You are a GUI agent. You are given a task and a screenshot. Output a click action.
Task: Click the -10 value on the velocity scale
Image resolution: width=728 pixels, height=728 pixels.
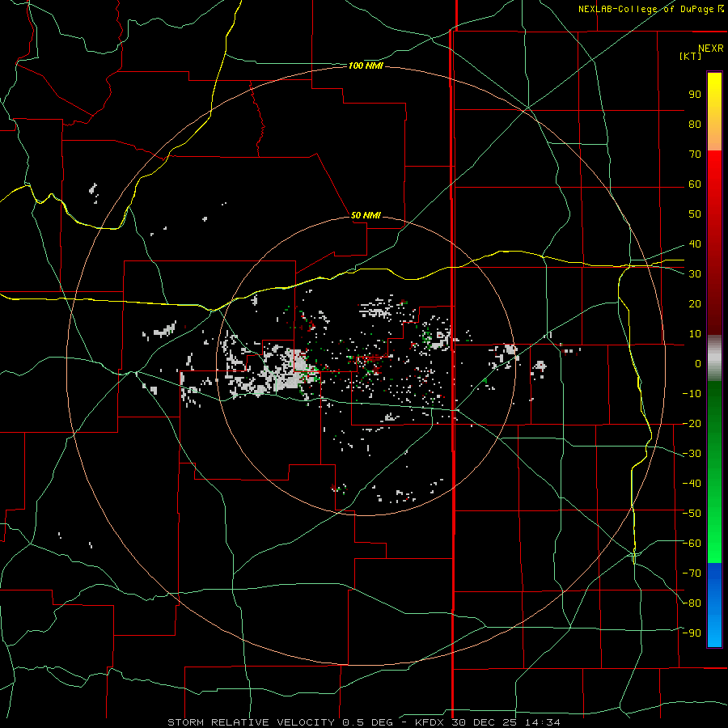point(692,394)
